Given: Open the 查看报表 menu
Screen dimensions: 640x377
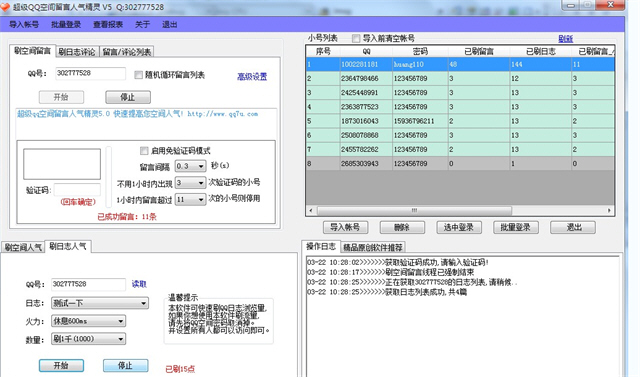Looking at the screenshot, I should 108,24.
